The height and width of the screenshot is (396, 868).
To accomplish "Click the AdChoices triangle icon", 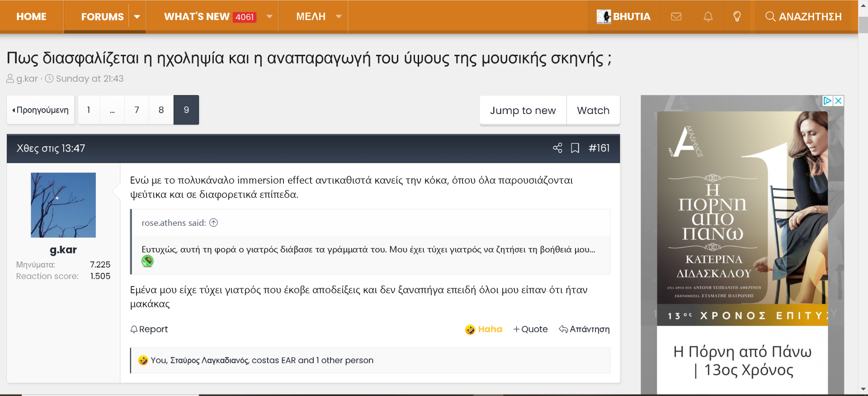I will tap(827, 100).
